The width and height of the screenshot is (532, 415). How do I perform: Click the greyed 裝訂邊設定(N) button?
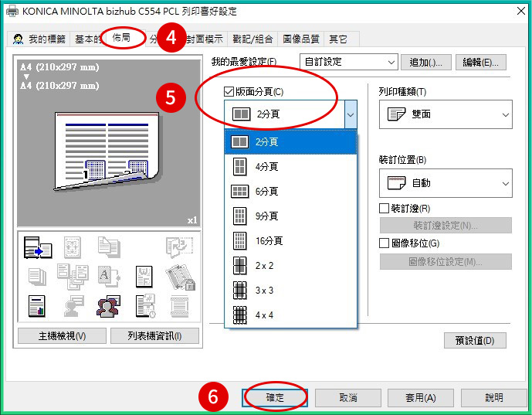pyautogui.click(x=446, y=225)
